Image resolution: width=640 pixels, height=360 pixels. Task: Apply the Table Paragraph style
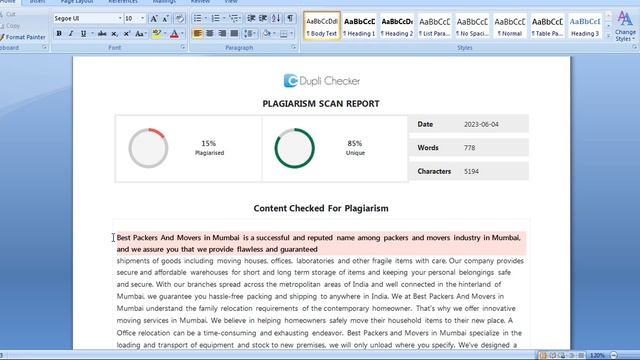pos(547,26)
